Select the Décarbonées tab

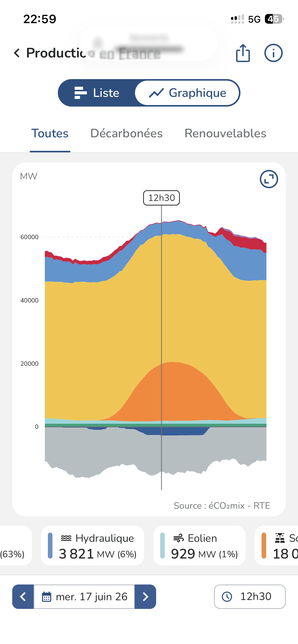pyautogui.click(x=127, y=133)
